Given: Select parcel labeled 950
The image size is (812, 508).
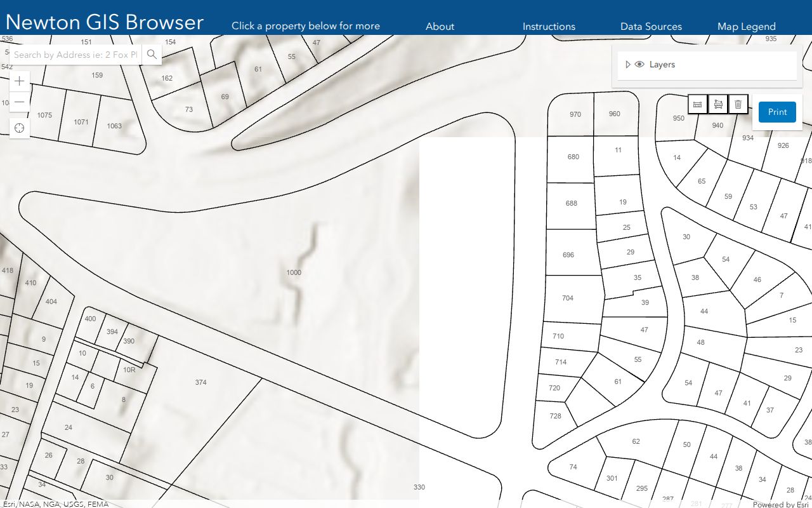Looking at the screenshot, I should click(679, 118).
